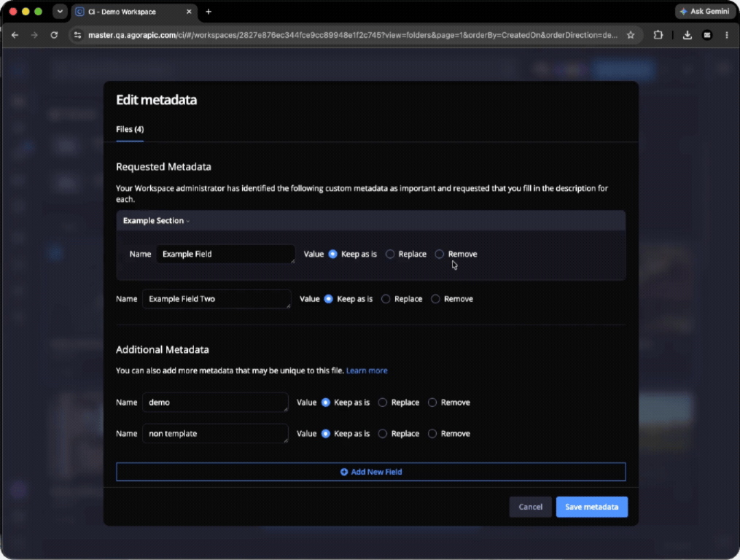
Task: Open the Learn more link
Action: (367, 370)
